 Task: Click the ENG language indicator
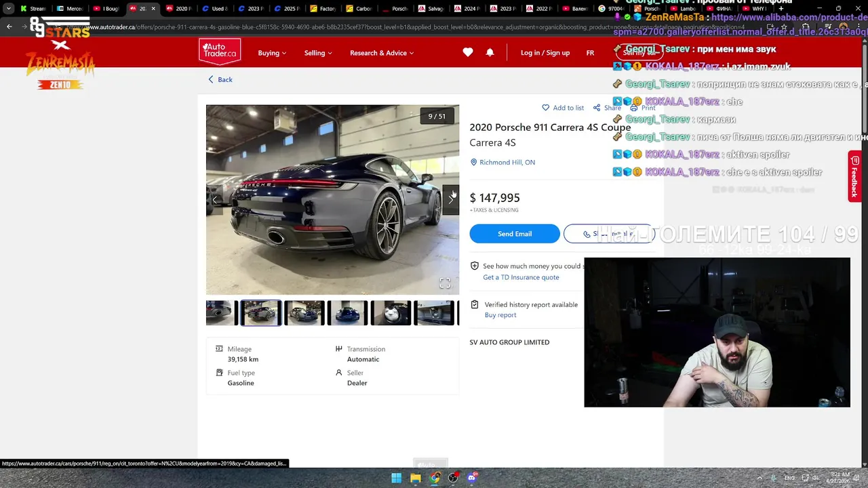789,478
